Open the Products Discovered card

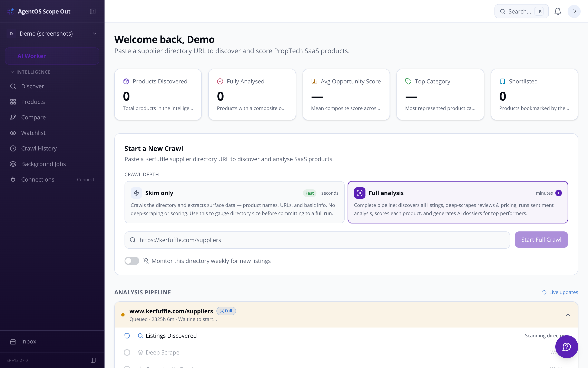(158, 94)
